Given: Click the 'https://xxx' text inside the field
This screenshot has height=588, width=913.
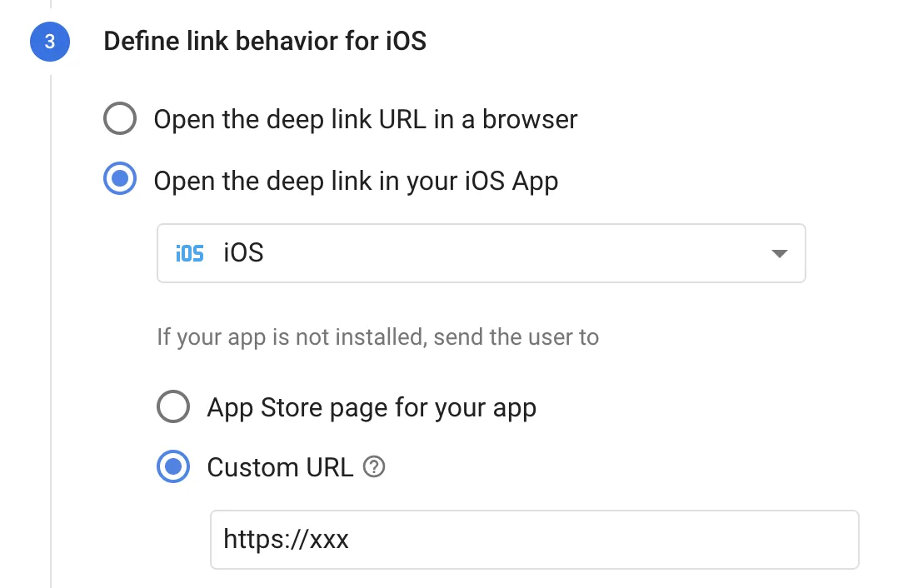Looking at the screenshot, I should pos(286,540).
